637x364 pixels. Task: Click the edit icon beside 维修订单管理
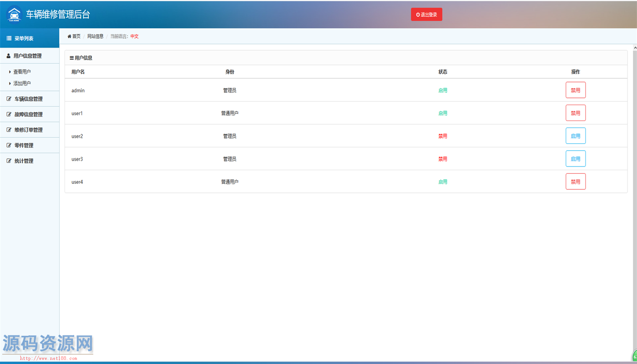9,130
